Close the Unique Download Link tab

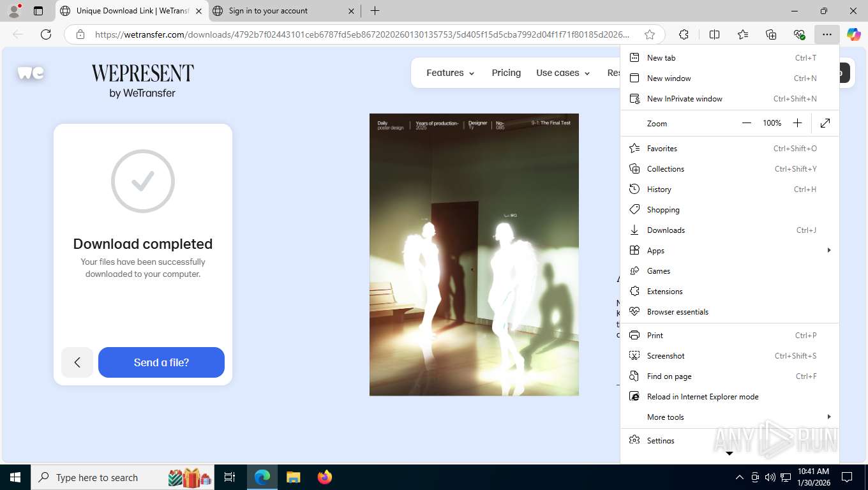click(x=198, y=11)
